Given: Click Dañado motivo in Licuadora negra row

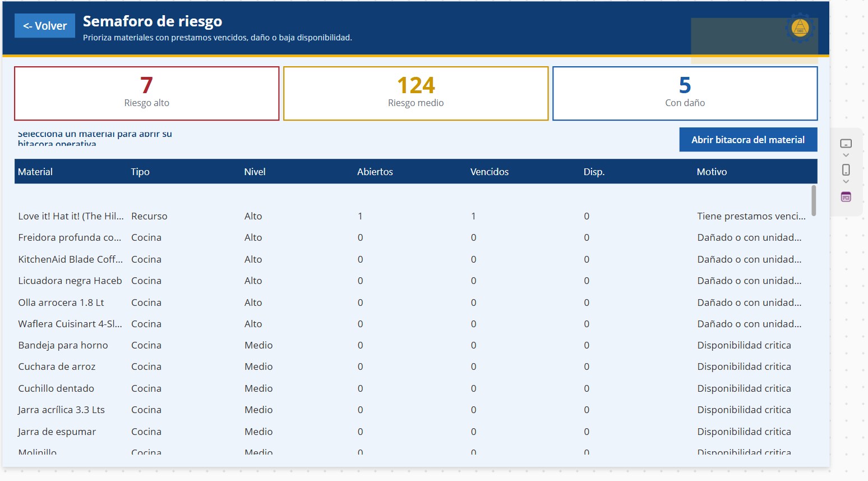Looking at the screenshot, I should coord(749,281).
